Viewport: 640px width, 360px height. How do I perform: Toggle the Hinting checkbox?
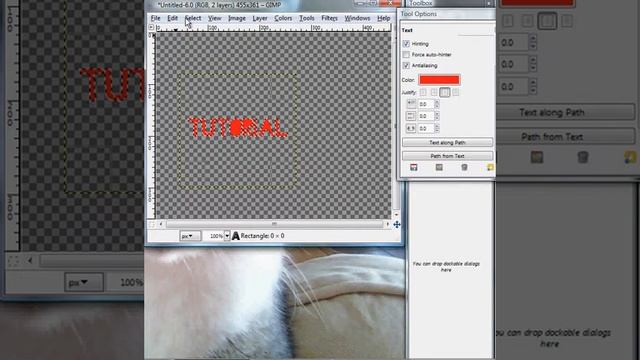406,44
